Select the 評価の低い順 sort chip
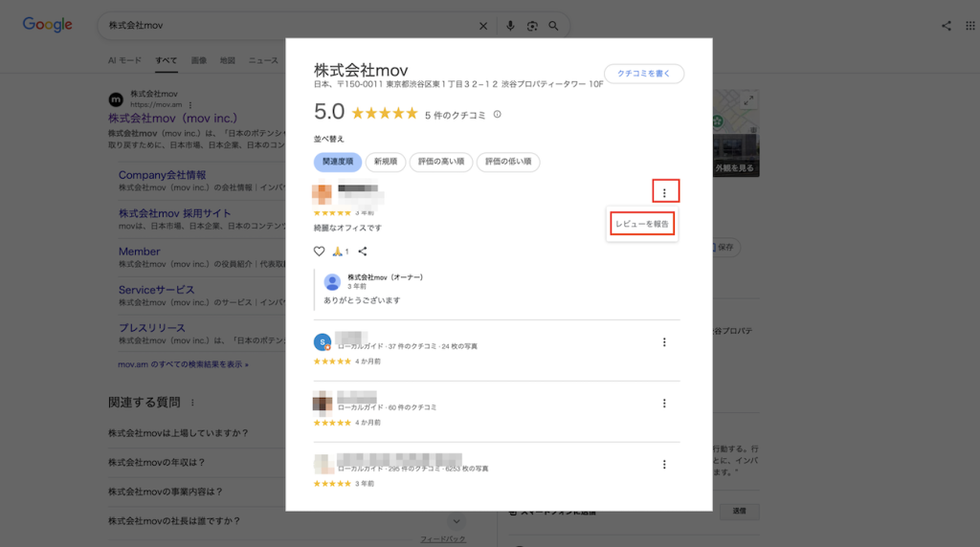Viewport: 980px width, 547px height. pyautogui.click(x=508, y=163)
